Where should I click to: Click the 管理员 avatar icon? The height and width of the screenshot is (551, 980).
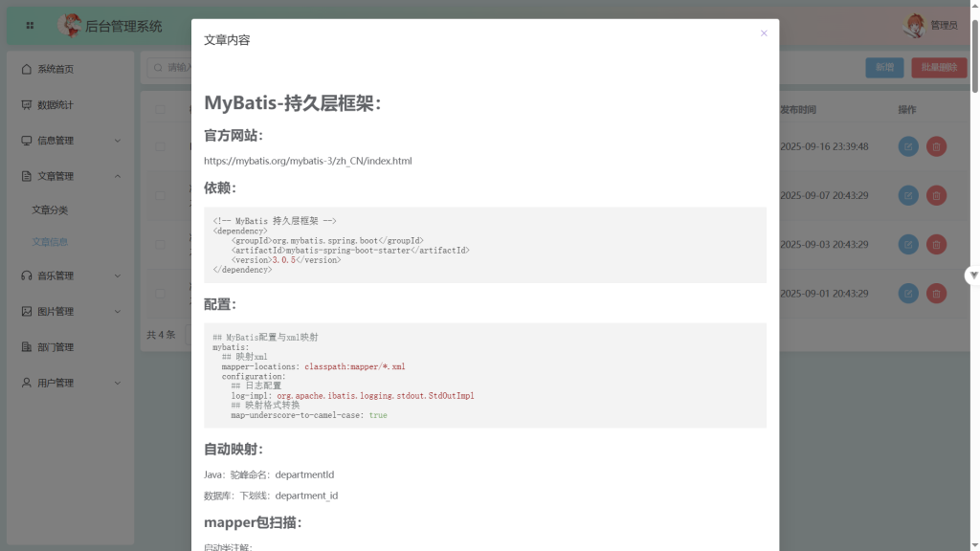[915, 26]
